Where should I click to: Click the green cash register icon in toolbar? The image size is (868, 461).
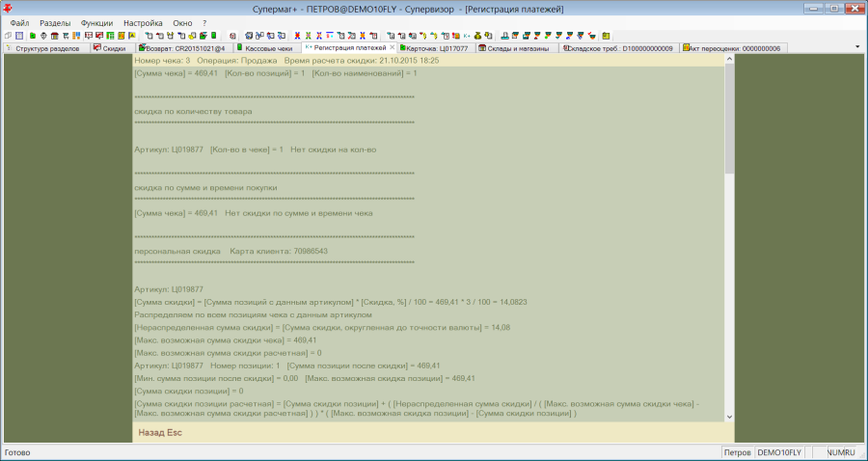click(x=214, y=36)
